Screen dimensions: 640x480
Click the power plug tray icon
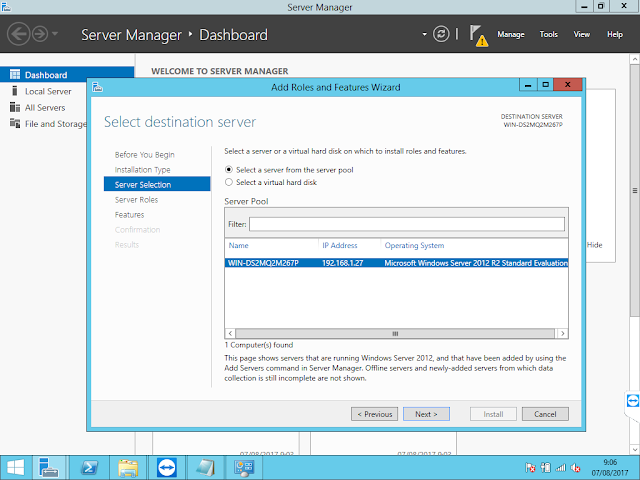pos(545,468)
